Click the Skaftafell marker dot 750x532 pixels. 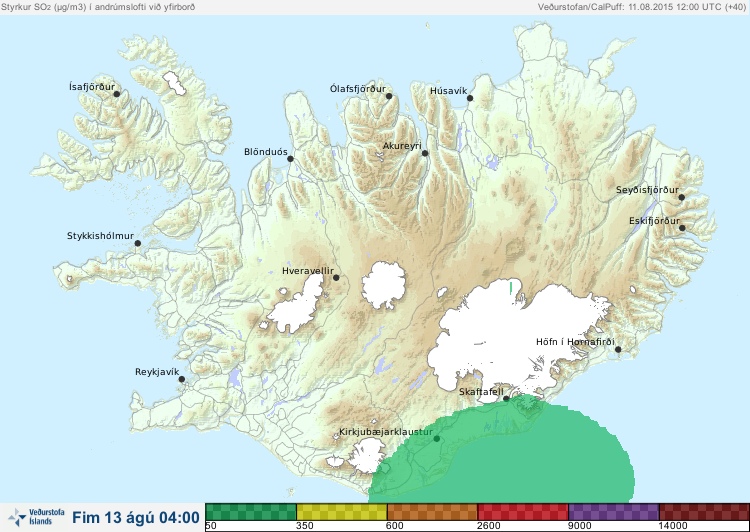[507, 399]
